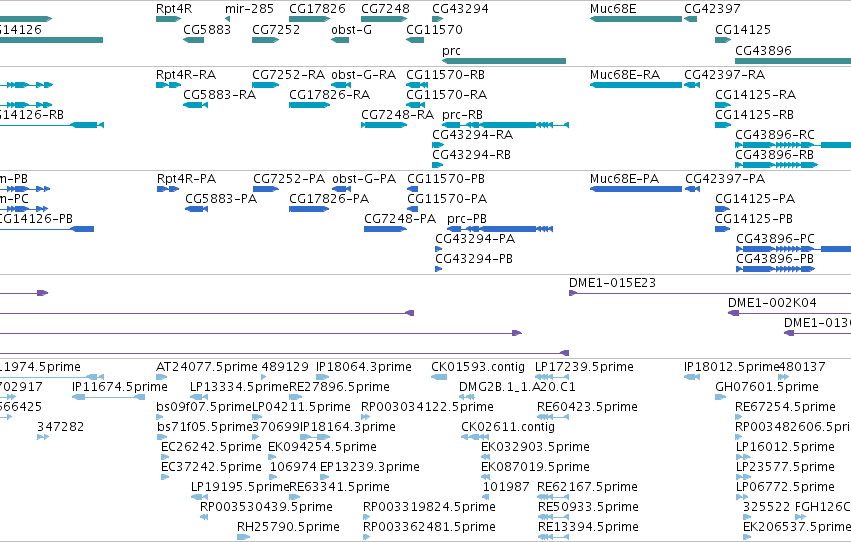Open the LP16012.5prime EST label
Image resolution: width=851 pixels, height=542 pixels.
tap(785, 447)
